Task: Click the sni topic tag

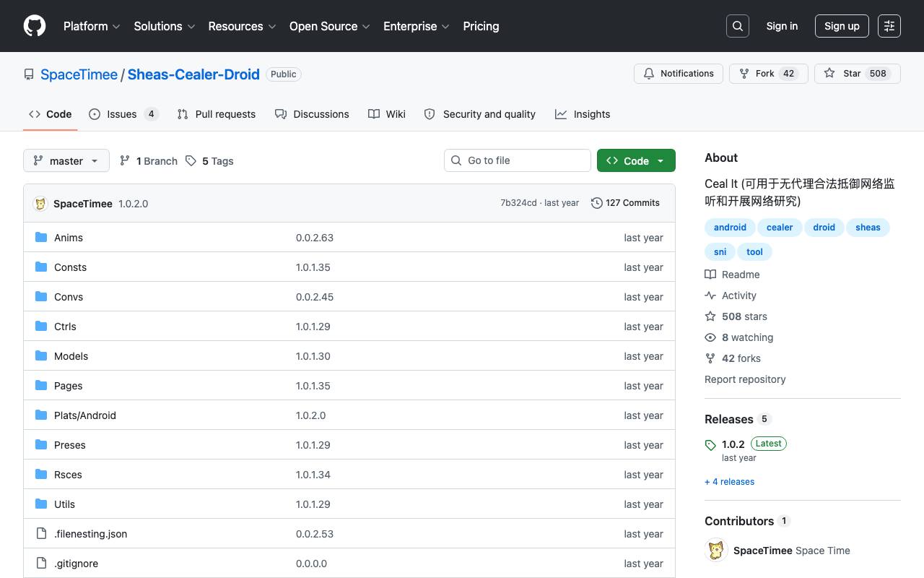Action: 720,252
